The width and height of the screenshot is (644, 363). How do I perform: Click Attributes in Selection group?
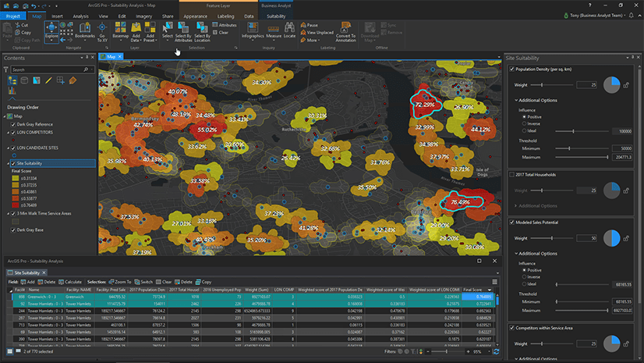(225, 25)
